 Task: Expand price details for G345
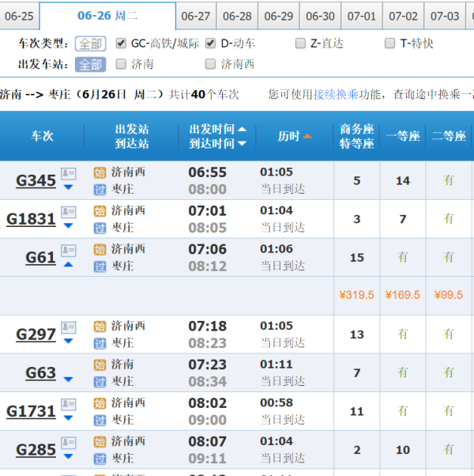click(x=69, y=187)
